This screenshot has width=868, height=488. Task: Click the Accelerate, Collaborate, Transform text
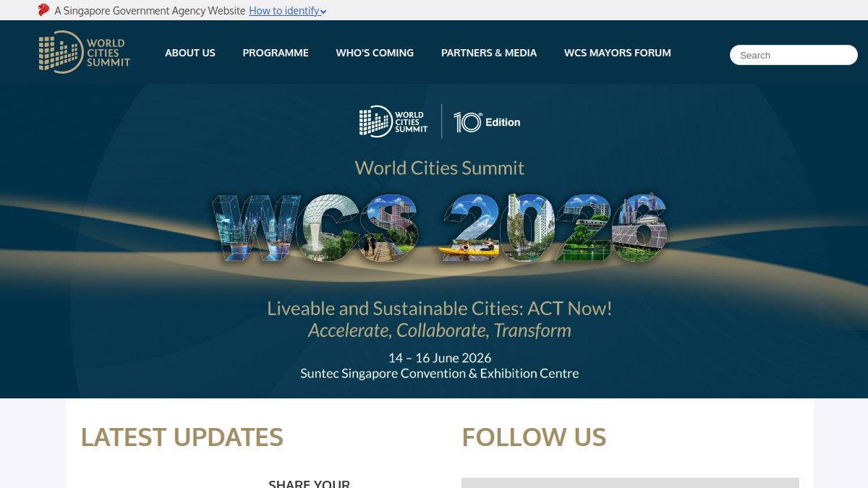coord(440,330)
